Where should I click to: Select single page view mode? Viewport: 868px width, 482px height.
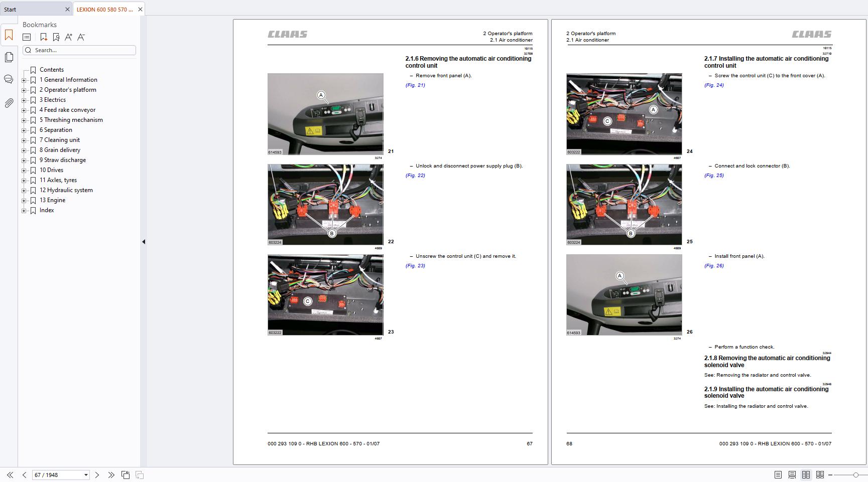click(x=778, y=475)
